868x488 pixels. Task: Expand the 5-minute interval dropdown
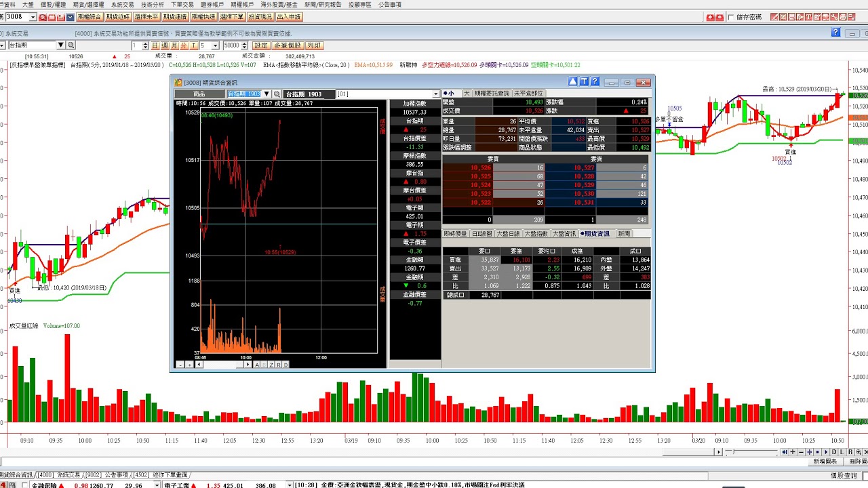[x=215, y=45]
